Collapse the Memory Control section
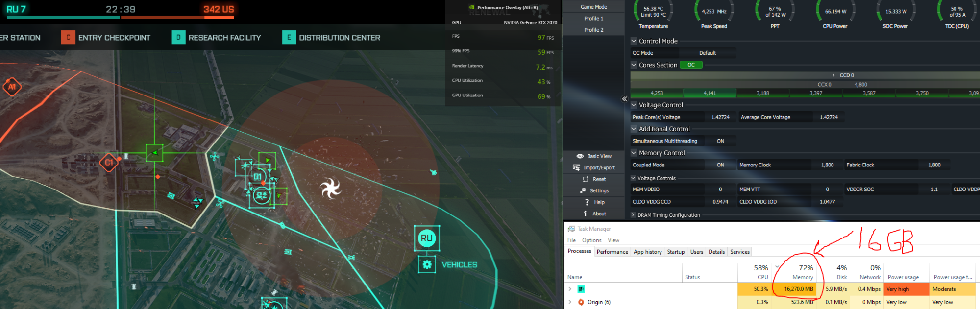 coord(634,153)
